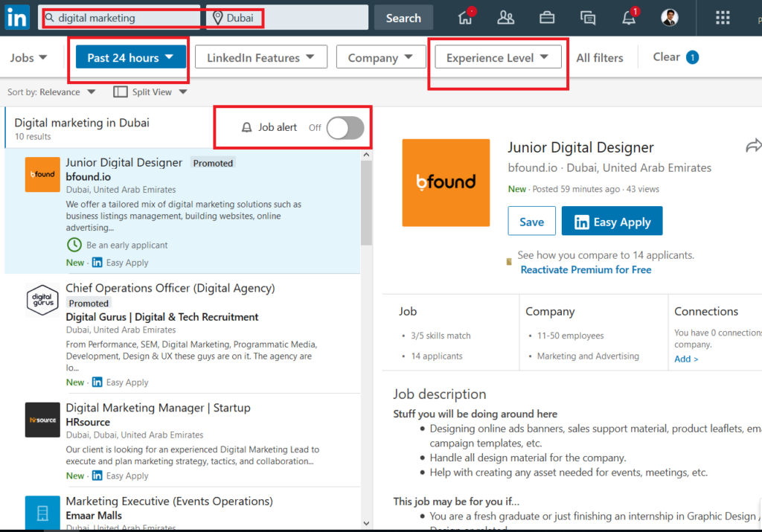
Task: Click '11-50 employees' text
Action: click(570, 336)
